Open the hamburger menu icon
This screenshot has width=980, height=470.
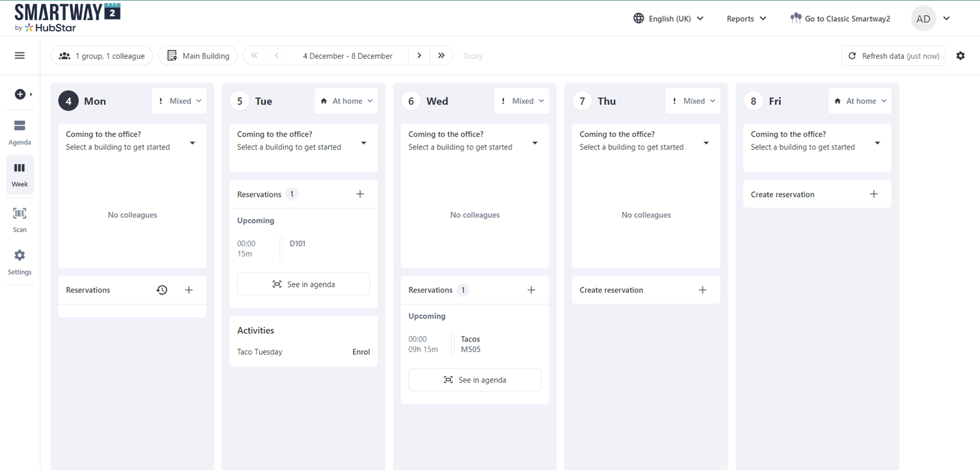pos(20,56)
